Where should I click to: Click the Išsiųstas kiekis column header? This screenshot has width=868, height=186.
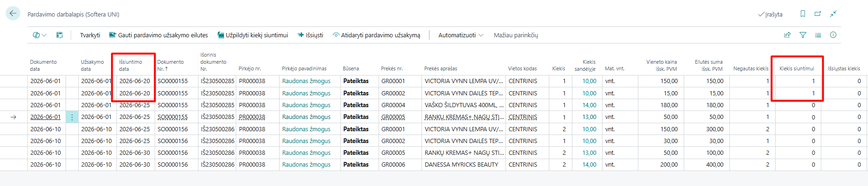844,68
